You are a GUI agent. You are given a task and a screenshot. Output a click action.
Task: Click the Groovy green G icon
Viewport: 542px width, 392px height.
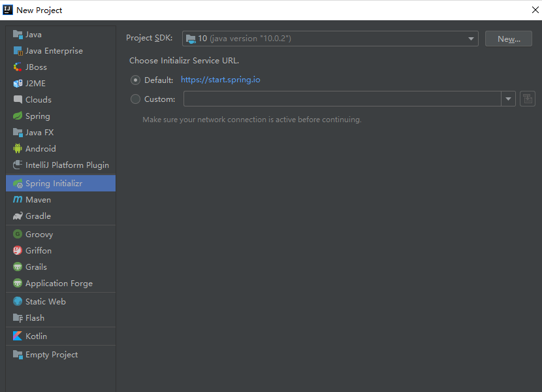pos(18,235)
